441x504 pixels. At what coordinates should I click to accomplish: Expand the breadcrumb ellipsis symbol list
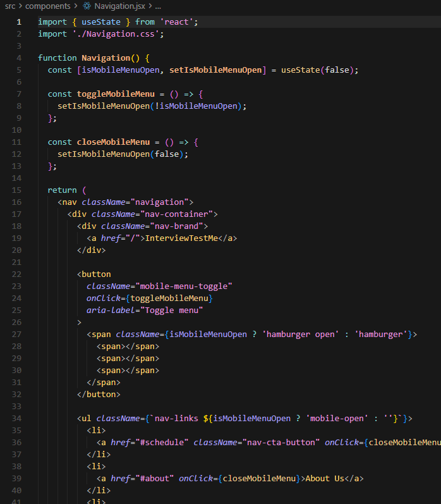point(158,6)
